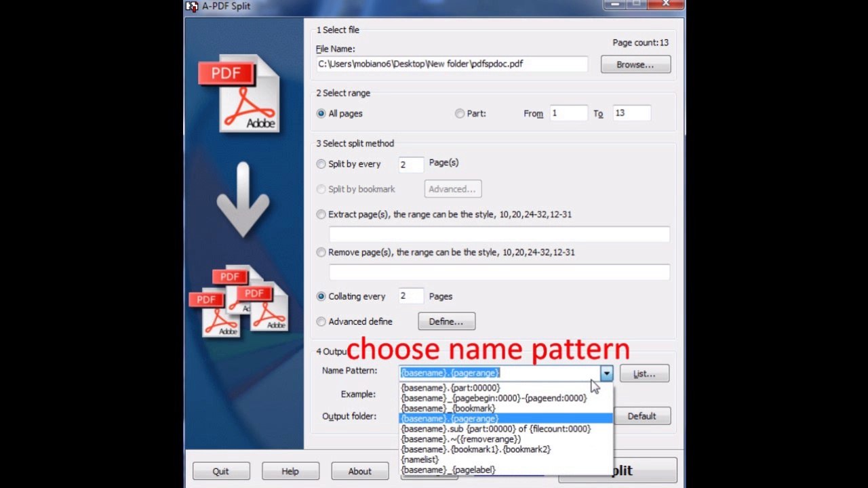Open the Define... dialog button
Screen dimensions: 868x488
pos(446,321)
